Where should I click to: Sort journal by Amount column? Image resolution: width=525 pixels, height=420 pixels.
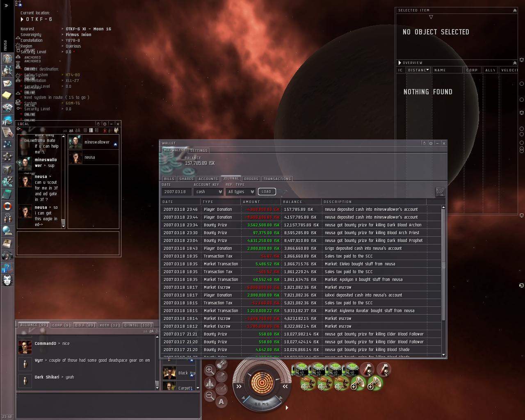point(261,202)
